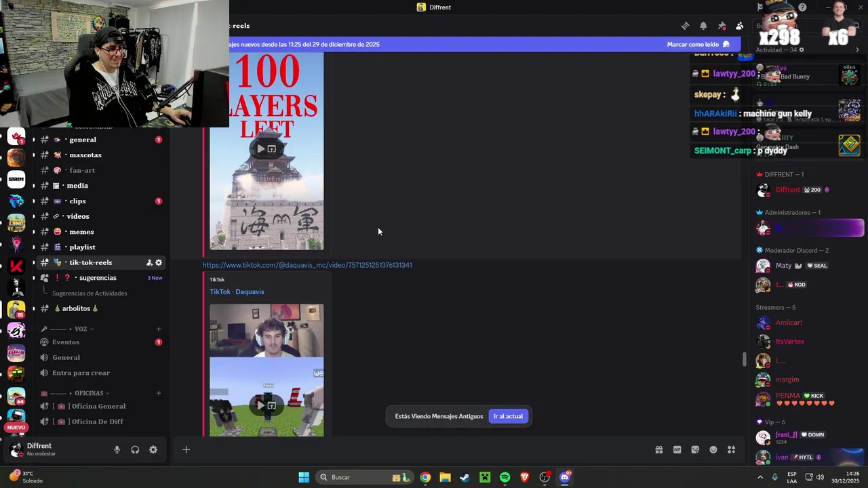Open the Help question mark icon
868x488 pixels.
(802, 7)
